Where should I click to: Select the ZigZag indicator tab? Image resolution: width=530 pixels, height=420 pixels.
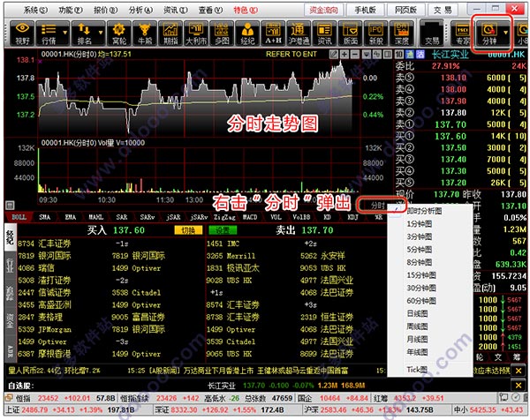(x=224, y=217)
